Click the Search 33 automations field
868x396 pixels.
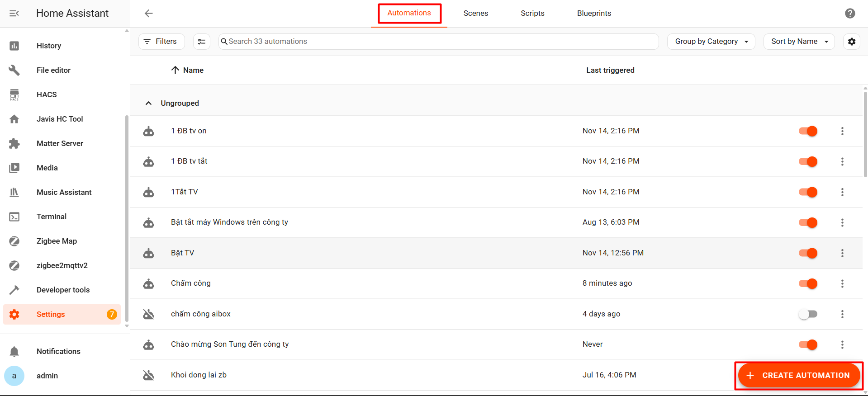click(438, 42)
